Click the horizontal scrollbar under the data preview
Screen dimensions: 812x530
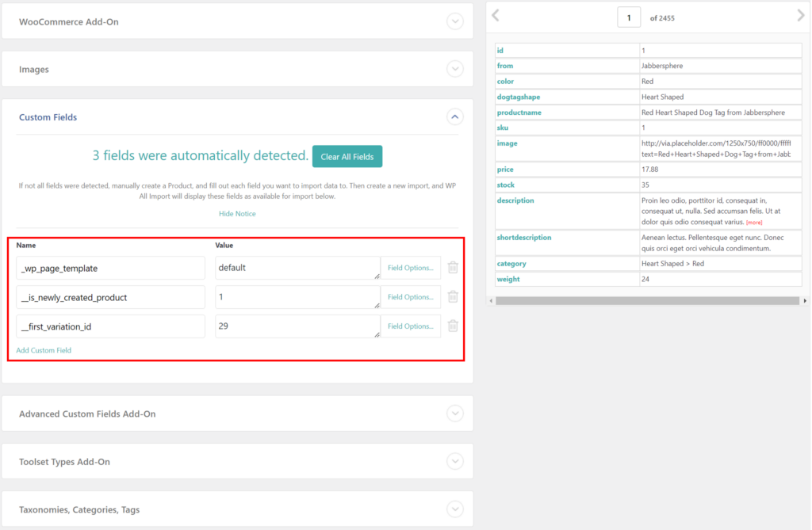646,301
